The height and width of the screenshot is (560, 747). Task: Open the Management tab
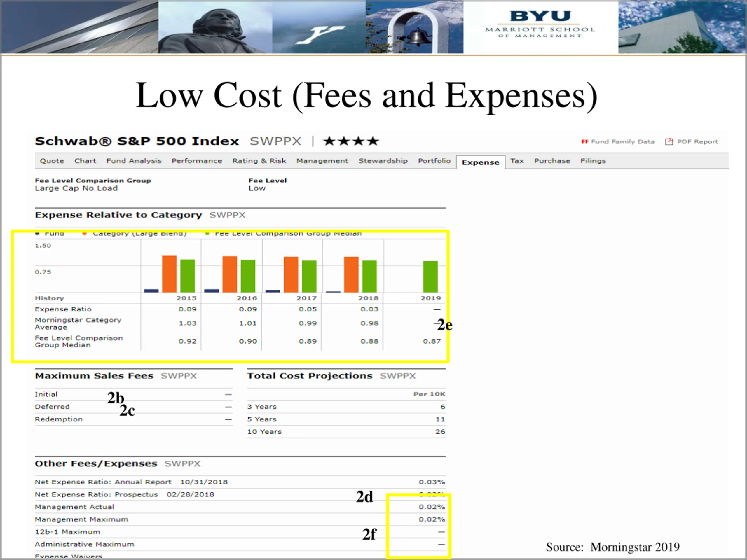(322, 161)
